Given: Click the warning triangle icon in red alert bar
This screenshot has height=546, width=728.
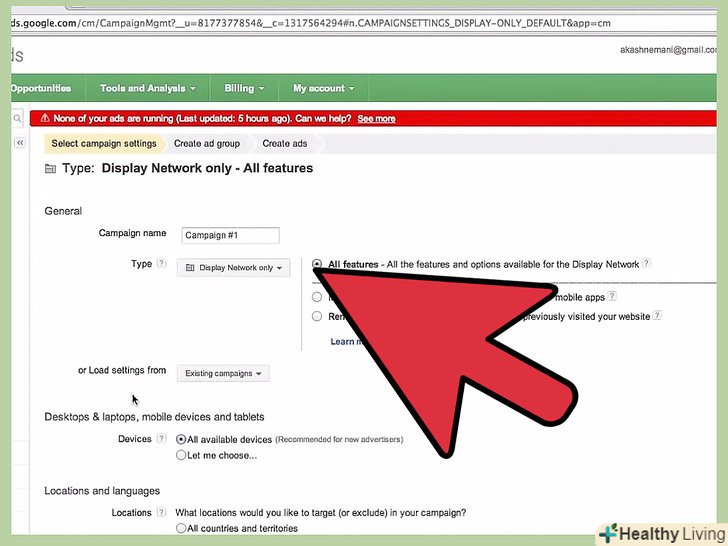Looking at the screenshot, I should (45, 118).
